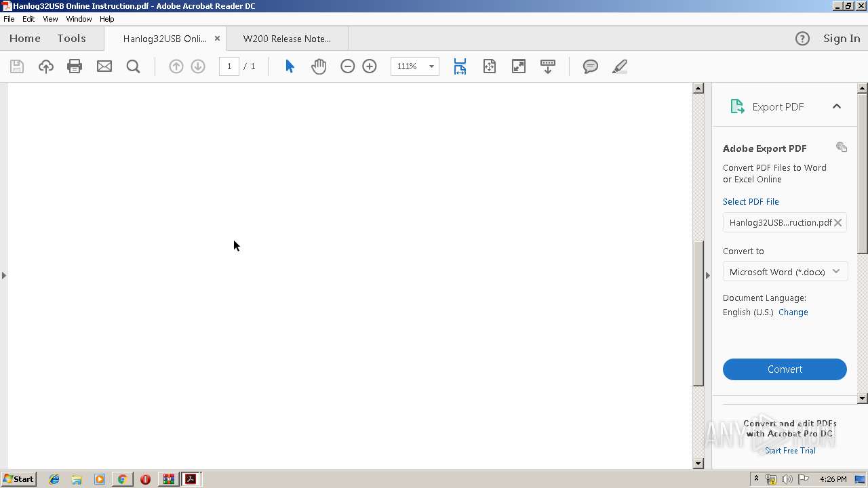Image resolution: width=868 pixels, height=488 pixels.
Task: Close the Hanlog32USB Onli... tab
Action: [217, 39]
